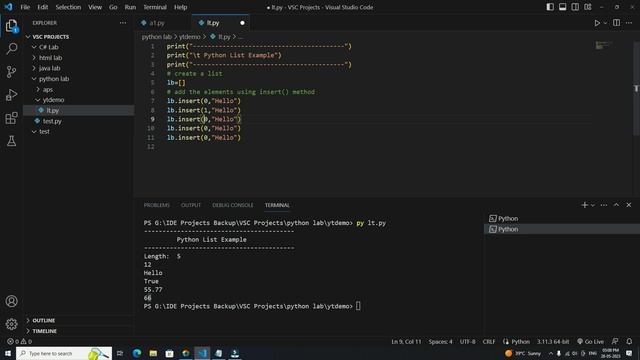Image resolution: width=640 pixels, height=360 pixels.
Task: Open new terminal launch profile dropdown
Action: (x=593, y=205)
